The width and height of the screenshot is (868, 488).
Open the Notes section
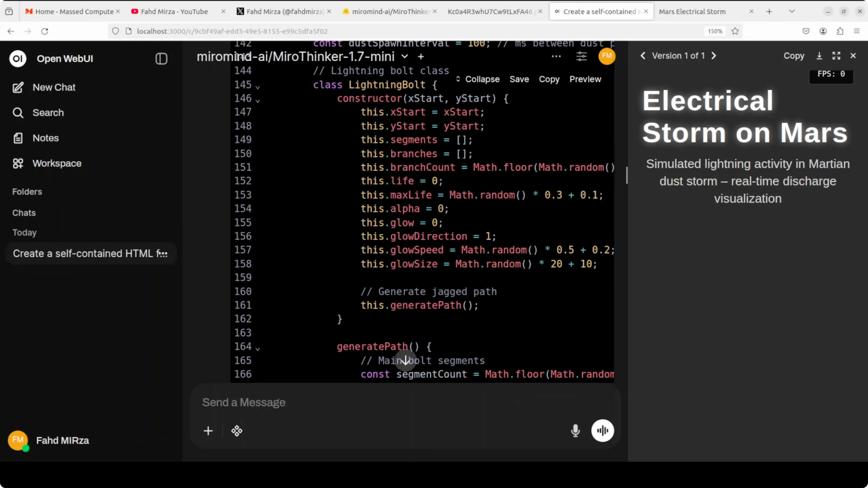[x=46, y=138]
